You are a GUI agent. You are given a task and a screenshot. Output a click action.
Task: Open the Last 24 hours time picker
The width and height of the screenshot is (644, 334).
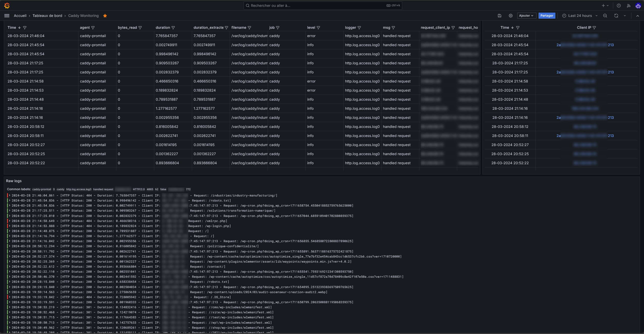(x=580, y=16)
